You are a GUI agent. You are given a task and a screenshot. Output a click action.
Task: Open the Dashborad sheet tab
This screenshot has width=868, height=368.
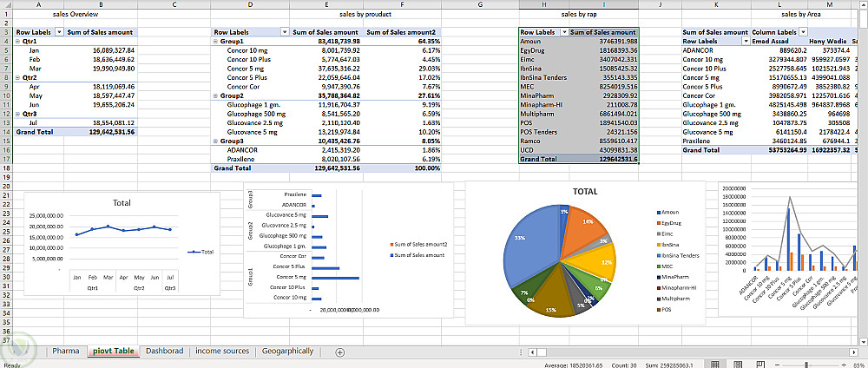click(x=164, y=351)
